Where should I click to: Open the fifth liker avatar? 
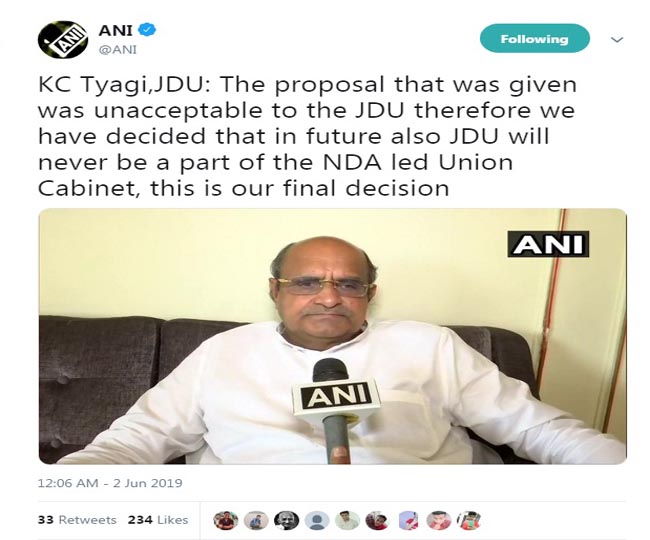(x=347, y=520)
